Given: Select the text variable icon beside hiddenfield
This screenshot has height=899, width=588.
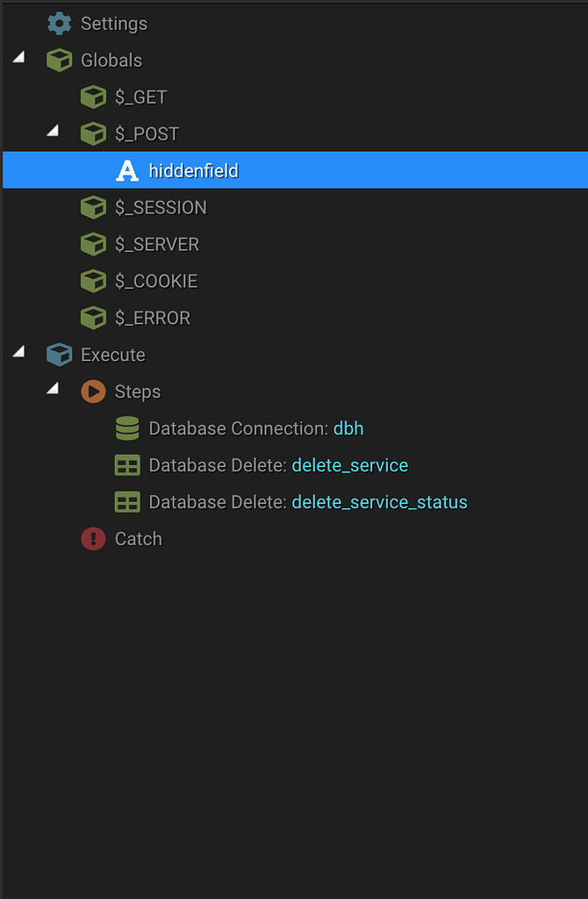Looking at the screenshot, I should point(127,170).
